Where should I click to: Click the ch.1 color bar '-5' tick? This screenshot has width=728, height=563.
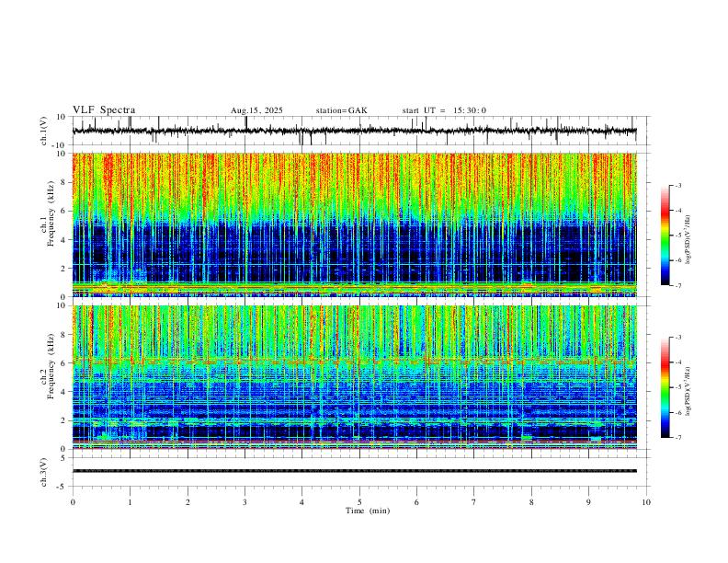point(677,236)
